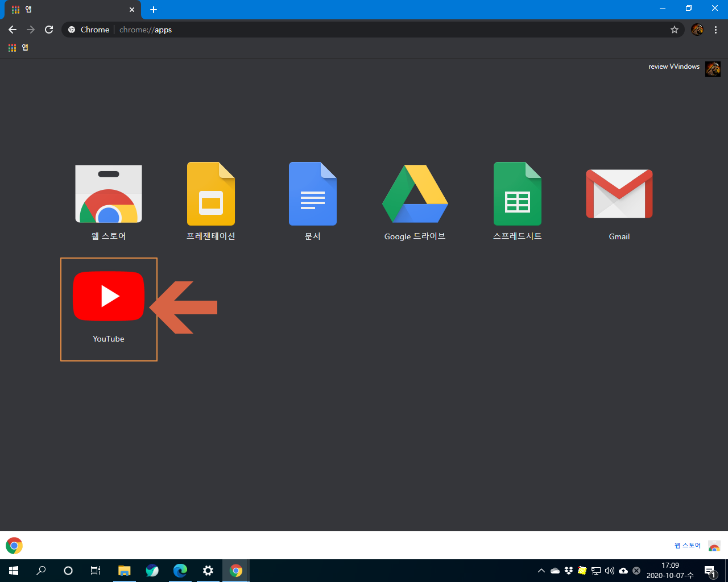Open a new tab
The width and height of the screenshot is (728, 582).
154,10
